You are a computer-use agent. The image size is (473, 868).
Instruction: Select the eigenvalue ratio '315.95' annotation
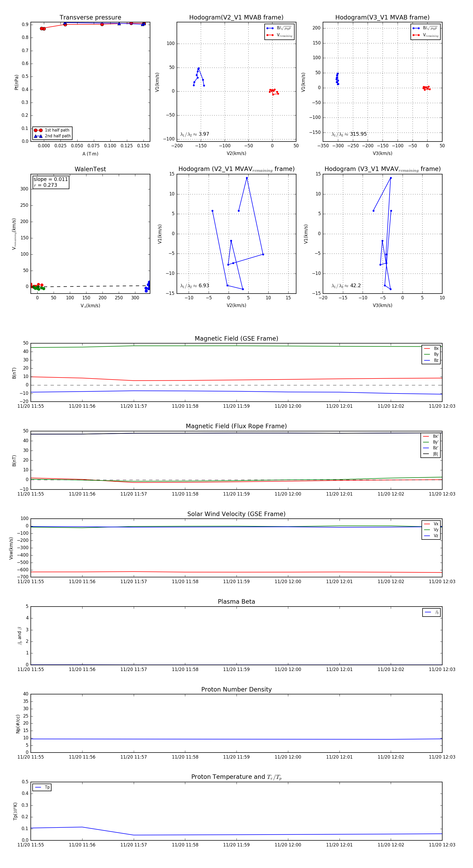tap(349, 134)
